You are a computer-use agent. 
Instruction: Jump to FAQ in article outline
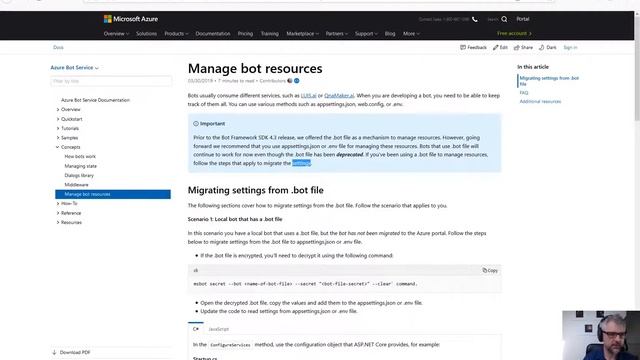[524, 93]
